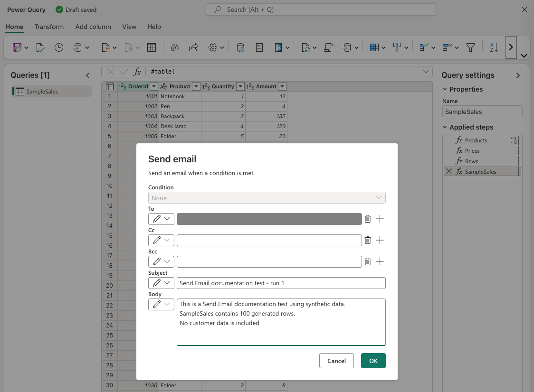This screenshot has height=392, width=534.
Task: Delete the Cc entry with trash icon
Action: tap(367, 240)
